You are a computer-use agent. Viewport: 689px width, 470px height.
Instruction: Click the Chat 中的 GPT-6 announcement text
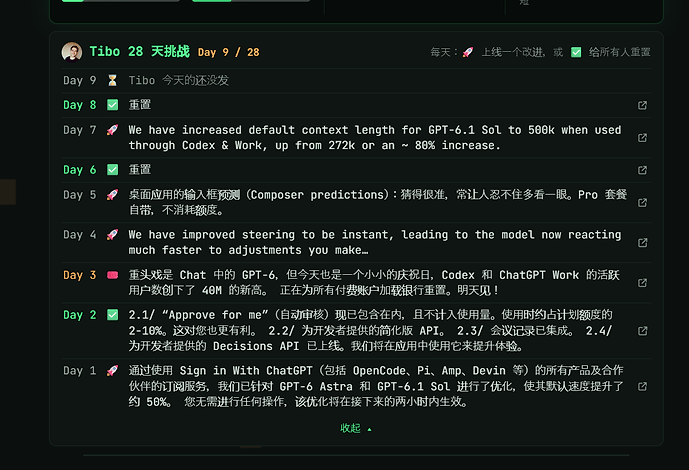click(374, 282)
